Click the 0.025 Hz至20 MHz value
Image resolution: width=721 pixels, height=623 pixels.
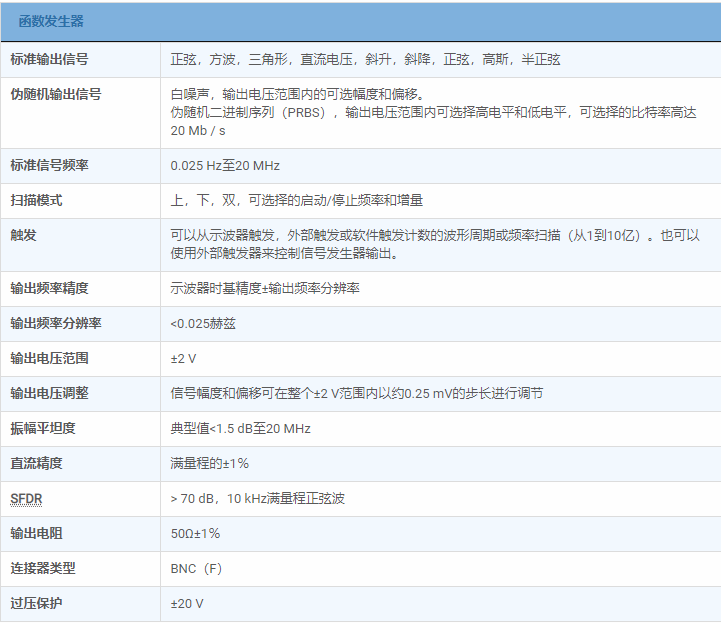tap(225, 165)
